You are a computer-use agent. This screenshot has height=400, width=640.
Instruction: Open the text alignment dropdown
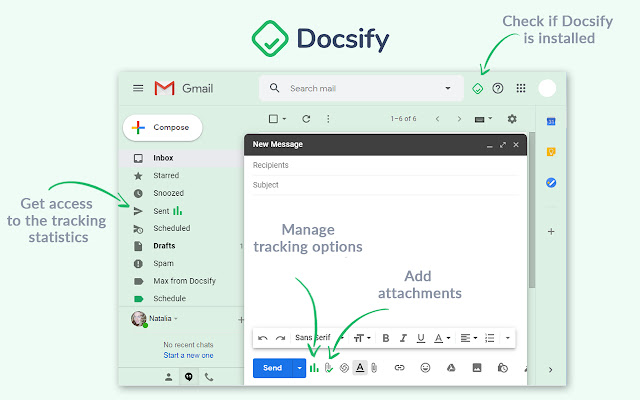[x=469, y=338]
